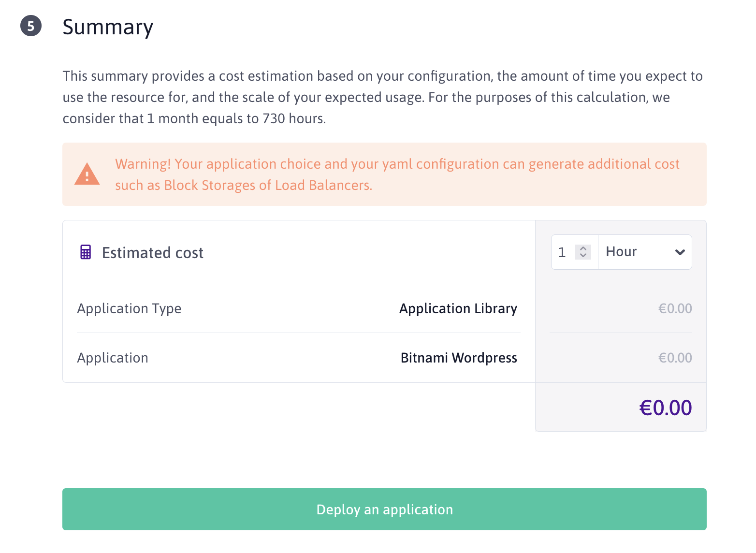Click the Application row label

(x=113, y=358)
